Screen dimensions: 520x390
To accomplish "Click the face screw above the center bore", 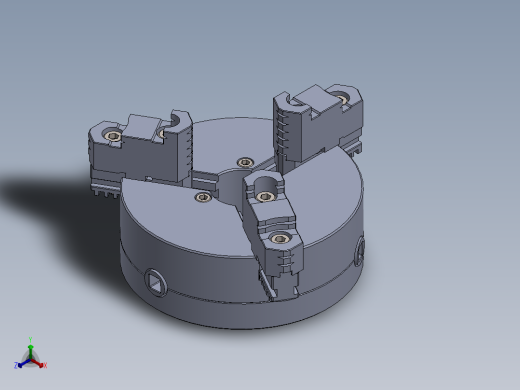I will click(x=245, y=163).
